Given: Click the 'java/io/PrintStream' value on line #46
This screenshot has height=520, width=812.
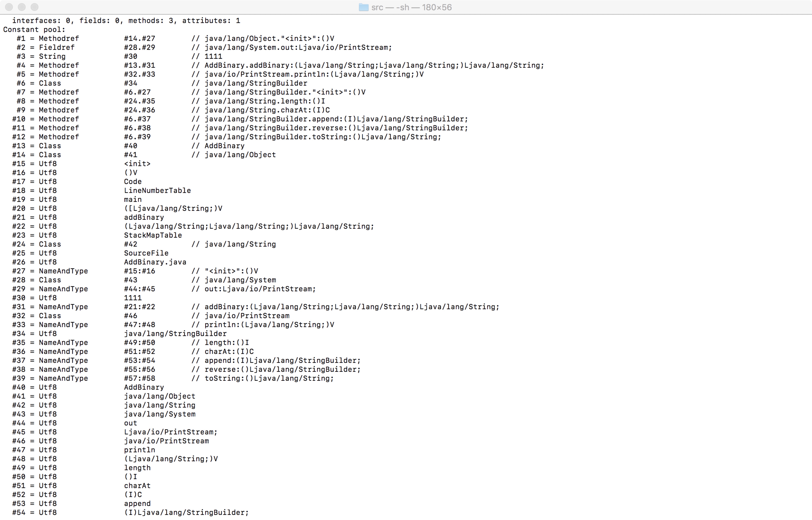Looking at the screenshot, I should point(167,441).
